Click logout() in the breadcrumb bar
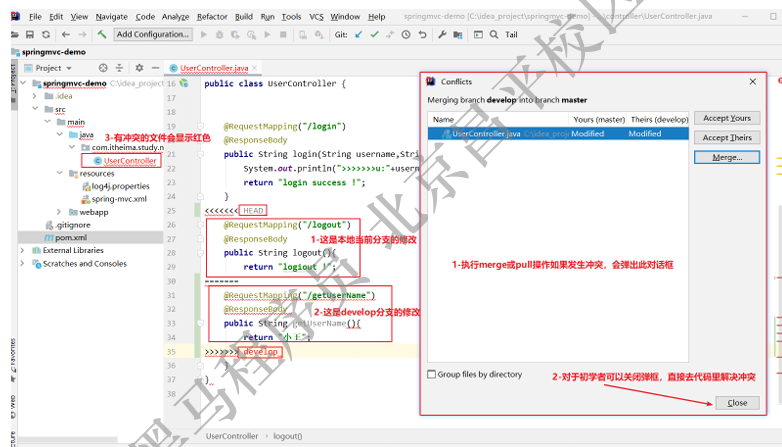This screenshot has width=782, height=447. coord(287,436)
